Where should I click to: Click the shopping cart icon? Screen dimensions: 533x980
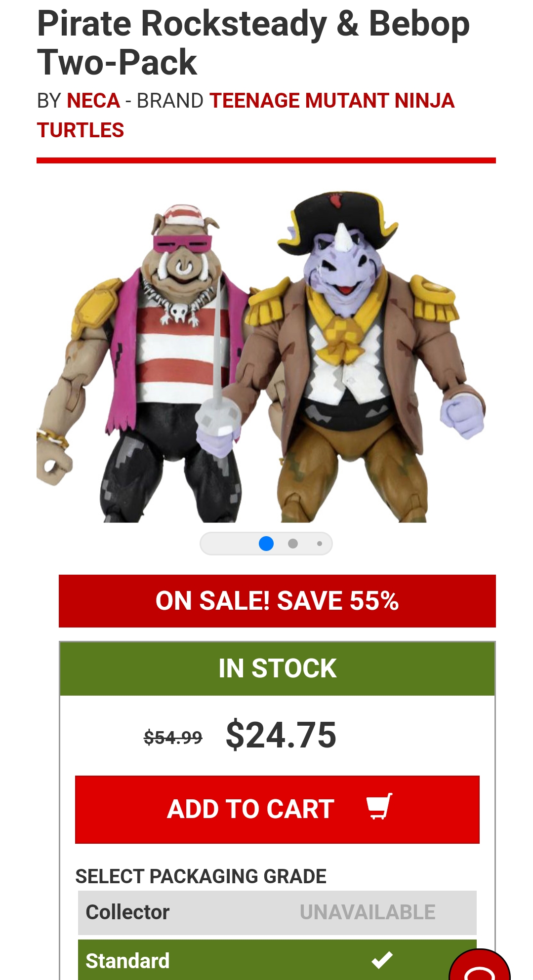(x=379, y=806)
